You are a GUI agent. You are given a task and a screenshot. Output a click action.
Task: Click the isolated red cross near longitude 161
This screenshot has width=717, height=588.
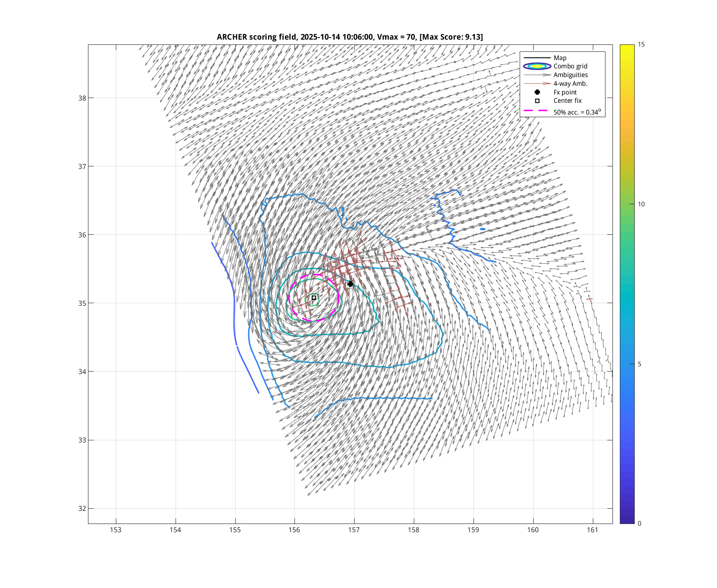point(589,299)
